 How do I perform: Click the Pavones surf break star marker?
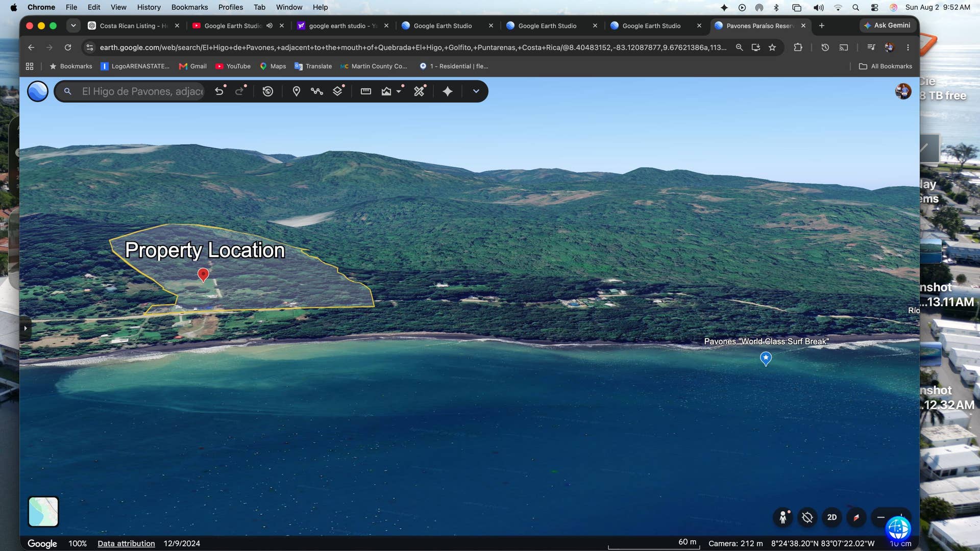pos(766,359)
